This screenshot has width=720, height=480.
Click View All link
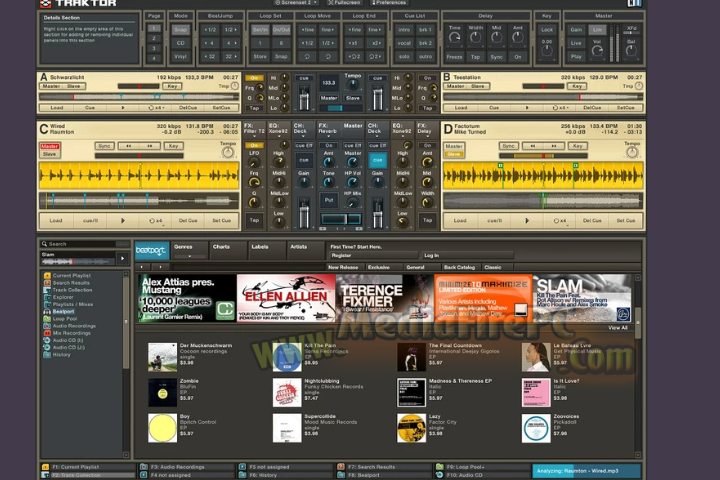click(618, 328)
